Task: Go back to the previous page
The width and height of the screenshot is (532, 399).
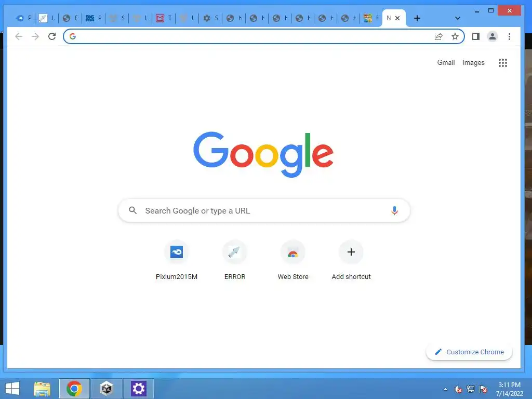Action: point(19,36)
